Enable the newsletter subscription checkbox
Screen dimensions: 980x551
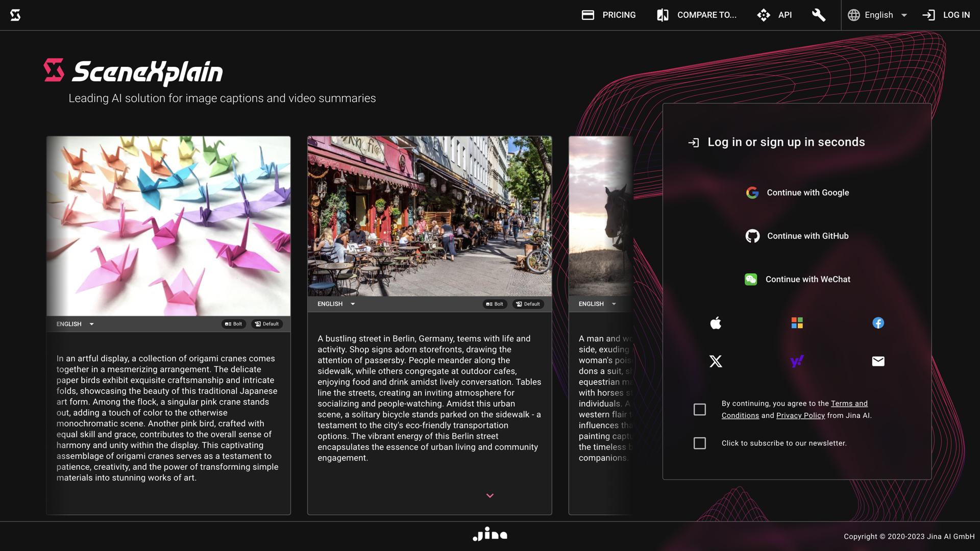(700, 443)
